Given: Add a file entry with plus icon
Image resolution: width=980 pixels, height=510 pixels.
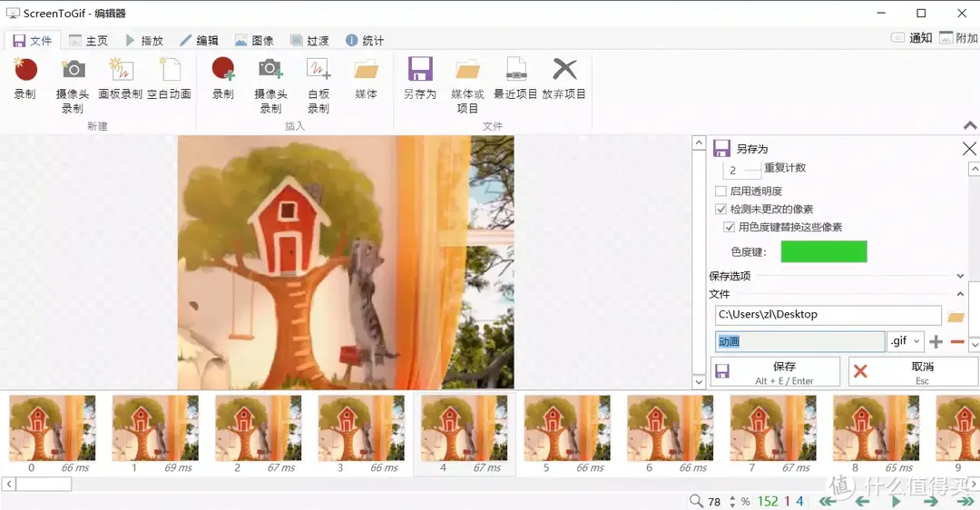Looking at the screenshot, I should pos(936,342).
